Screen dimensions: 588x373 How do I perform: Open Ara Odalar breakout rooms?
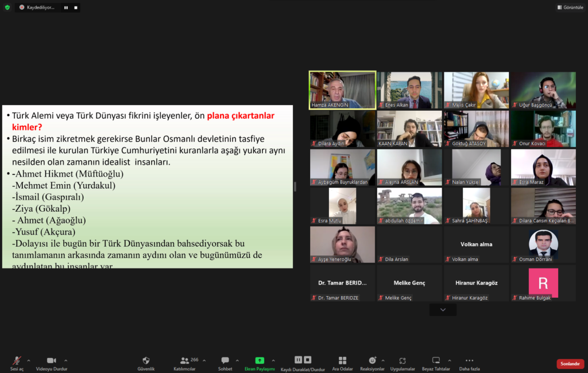(x=342, y=361)
